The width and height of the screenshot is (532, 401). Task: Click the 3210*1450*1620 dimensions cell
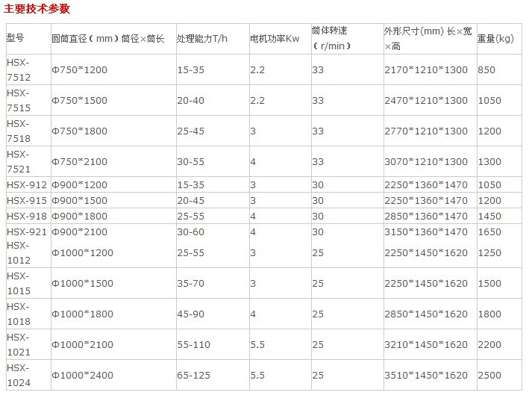click(426, 344)
